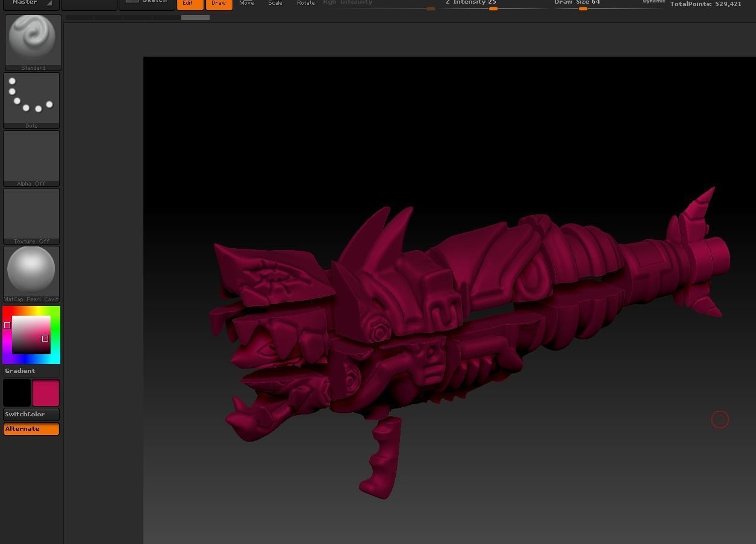Adjust the Z Intensity slider
The image size is (756, 544).
(493, 5)
